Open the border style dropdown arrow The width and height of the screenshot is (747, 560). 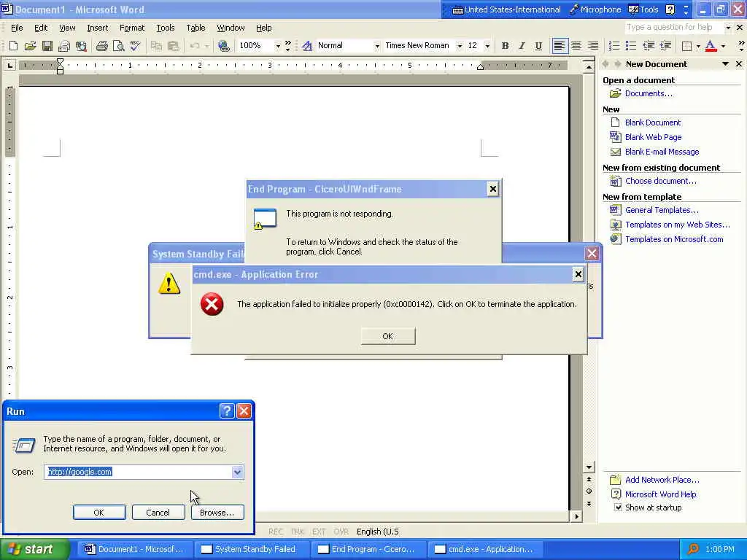click(x=698, y=46)
